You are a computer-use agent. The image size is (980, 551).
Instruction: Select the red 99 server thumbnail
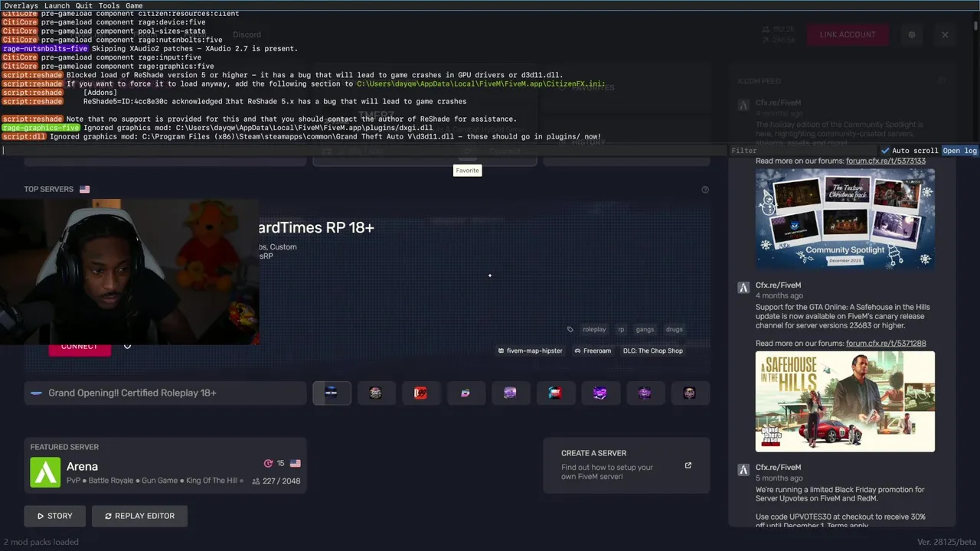coord(420,393)
